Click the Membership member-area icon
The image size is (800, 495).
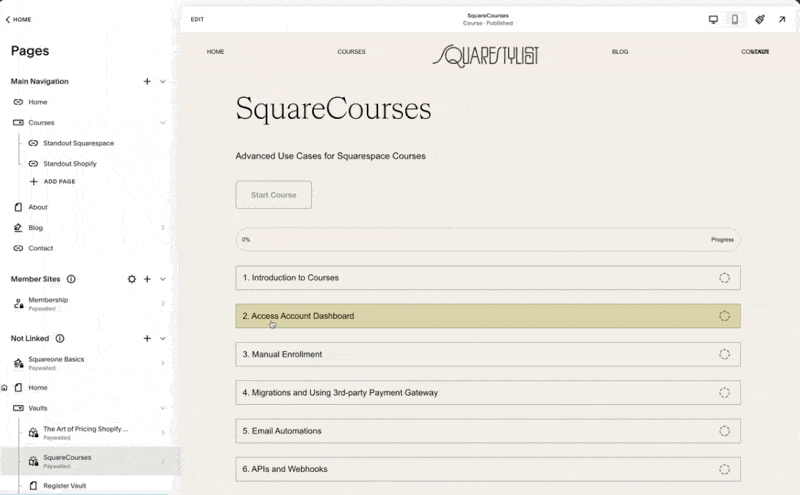coord(18,304)
